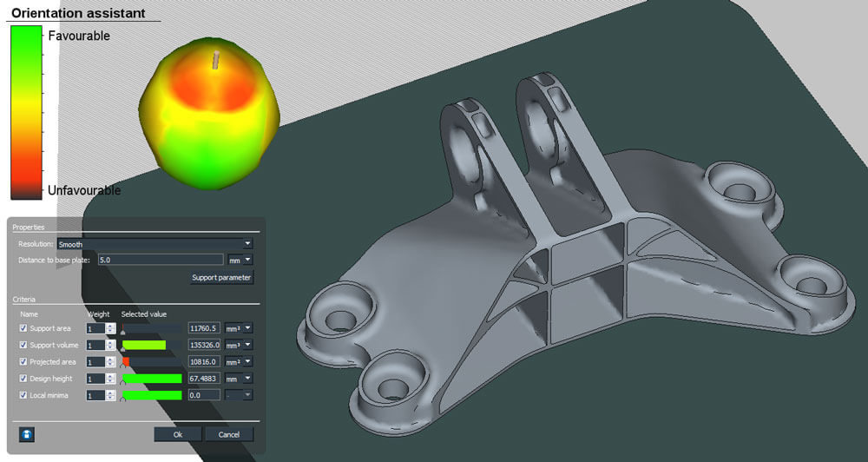Viewport: 868px width, 462px height.
Task: Click the favourable/unfavourable color legend bar
Action: (x=26, y=111)
